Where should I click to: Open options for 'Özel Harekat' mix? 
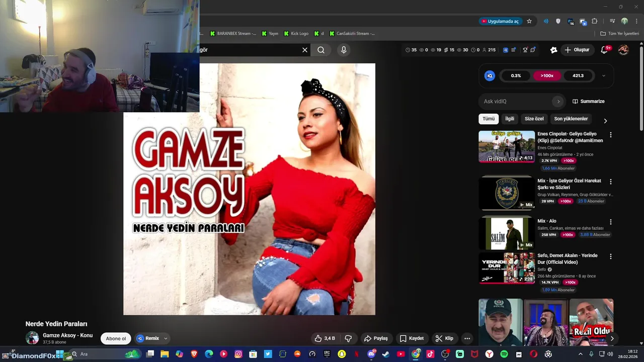[611, 182]
